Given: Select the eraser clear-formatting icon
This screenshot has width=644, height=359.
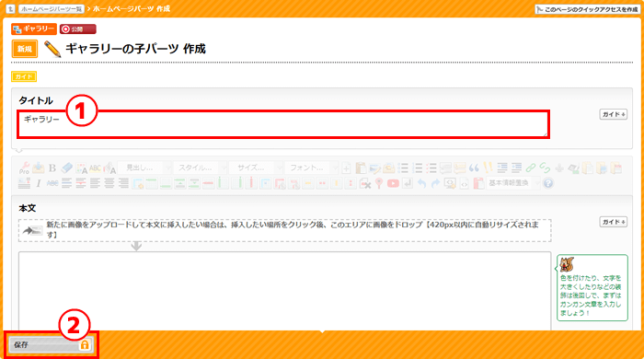Looking at the screenshot, I should [x=66, y=168].
